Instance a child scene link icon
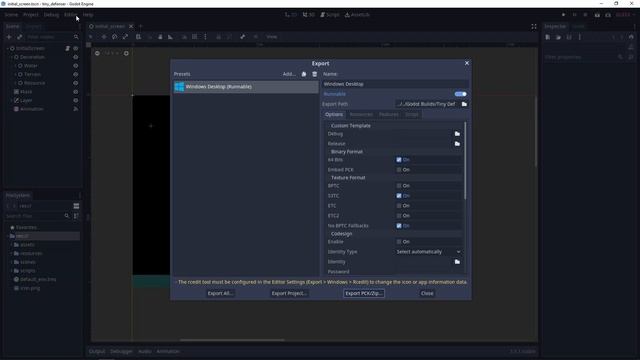640x360 pixels. coord(20,37)
